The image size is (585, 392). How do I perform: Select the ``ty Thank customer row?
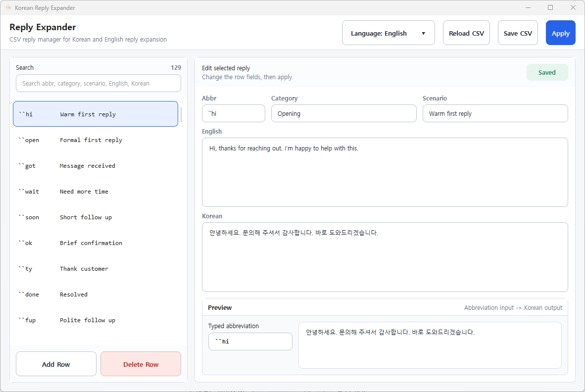coord(96,269)
